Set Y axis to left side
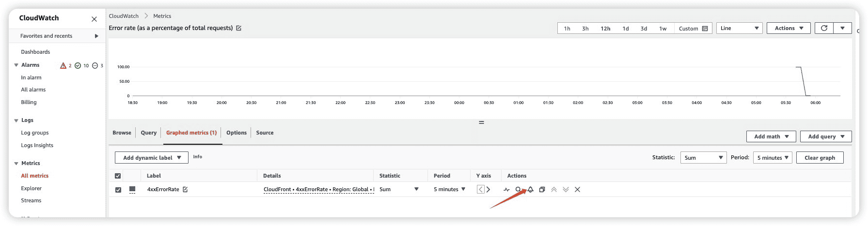868x226 pixels. pos(480,189)
